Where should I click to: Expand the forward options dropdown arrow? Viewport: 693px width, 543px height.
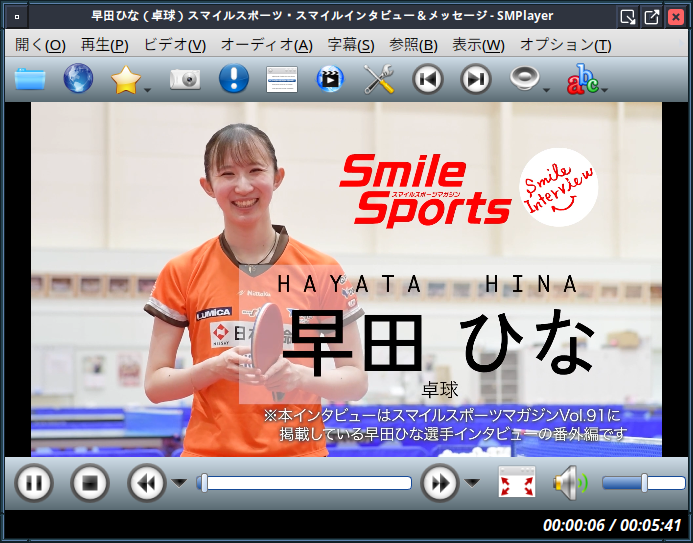pos(472,483)
